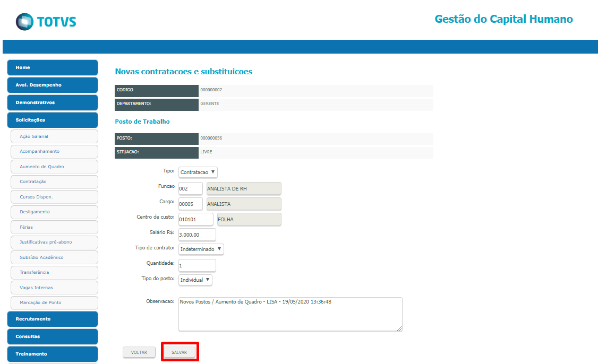Click the Centro de custo code field
The width and height of the screenshot is (598, 364).
tap(195, 220)
